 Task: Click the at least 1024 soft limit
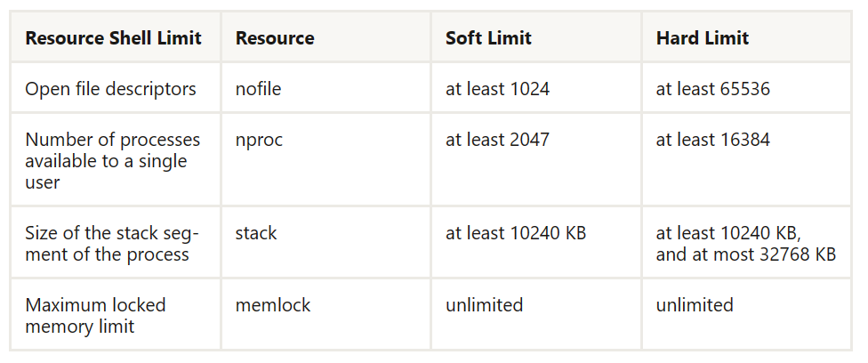coord(497,89)
